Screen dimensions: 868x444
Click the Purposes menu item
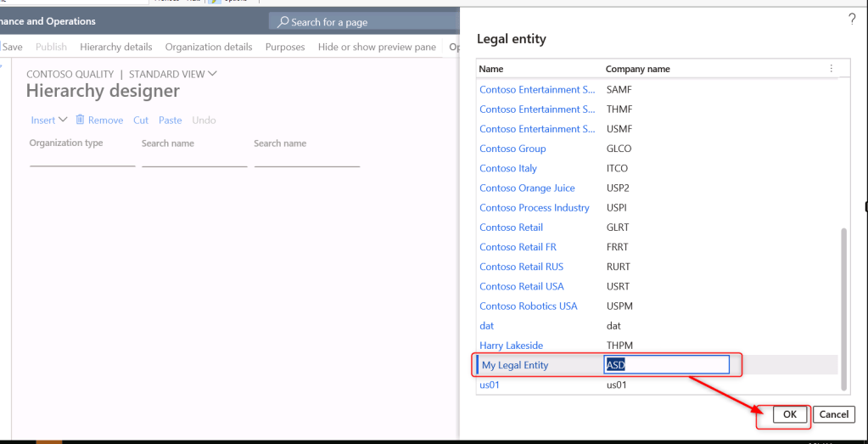pyautogui.click(x=285, y=47)
